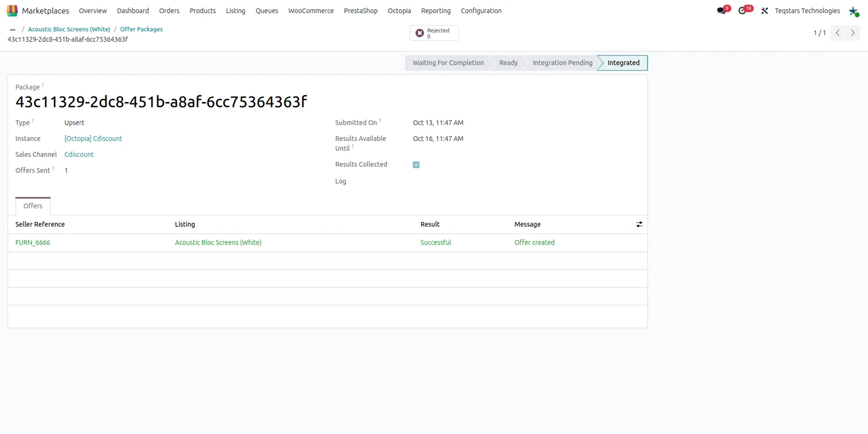
Task: Open the FURN_6666 offer row
Action: pos(33,242)
